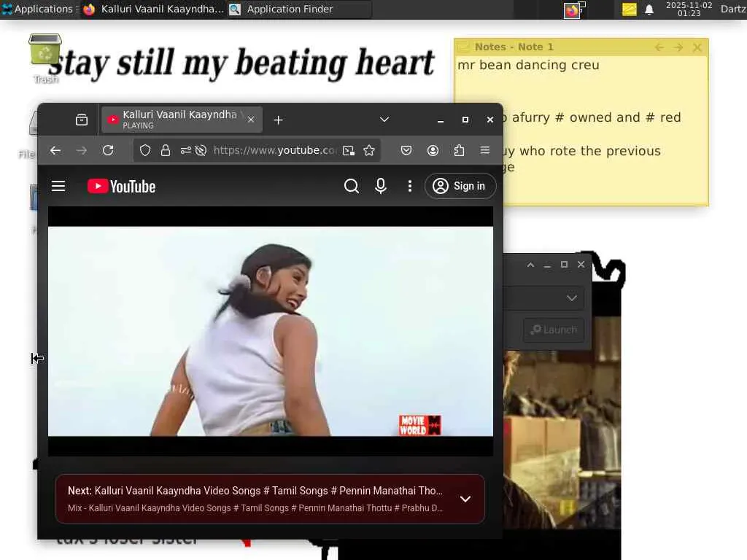
Task: Open Firefox account icon
Action: tap(433, 150)
